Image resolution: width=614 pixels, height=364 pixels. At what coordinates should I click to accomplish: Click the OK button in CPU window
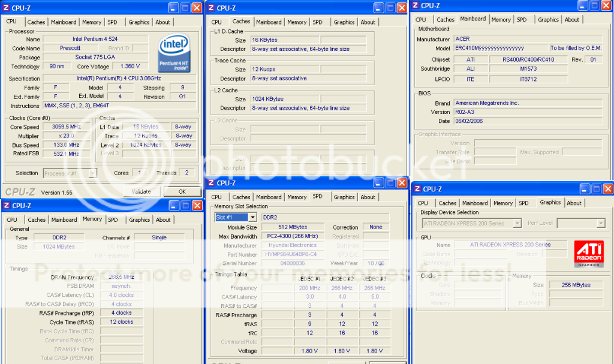[x=182, y=192]
